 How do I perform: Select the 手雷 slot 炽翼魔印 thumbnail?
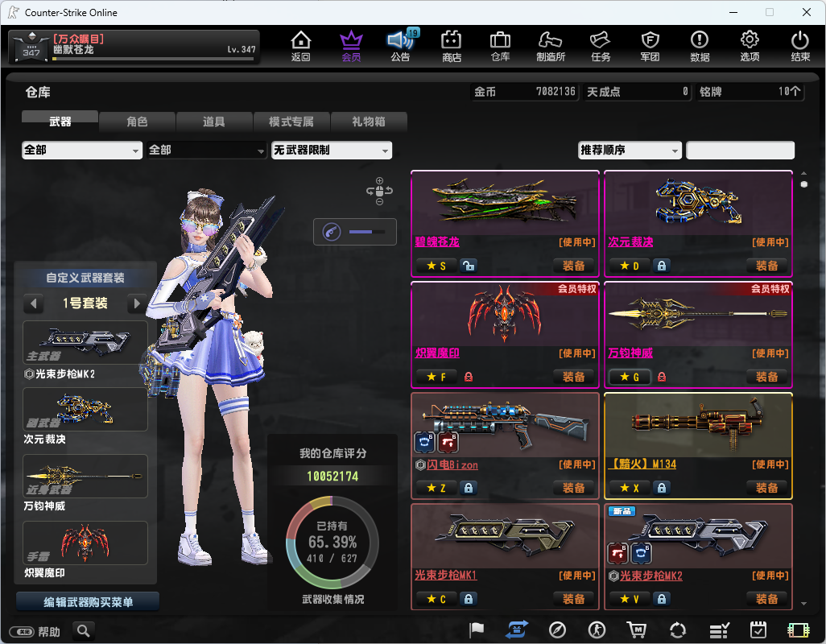(x=85, y=543)
